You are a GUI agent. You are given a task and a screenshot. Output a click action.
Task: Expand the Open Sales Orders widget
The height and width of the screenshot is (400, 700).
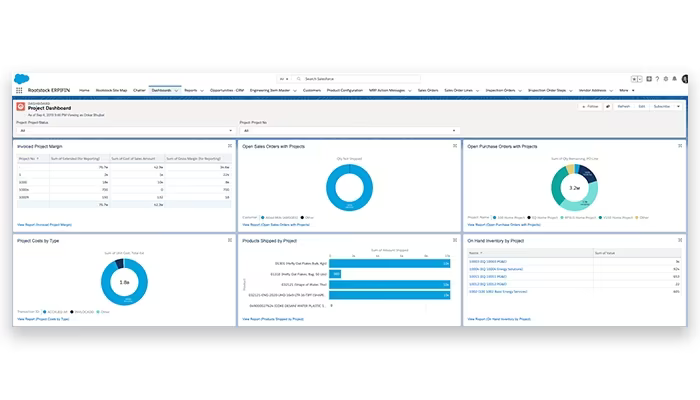coord(455,146)
